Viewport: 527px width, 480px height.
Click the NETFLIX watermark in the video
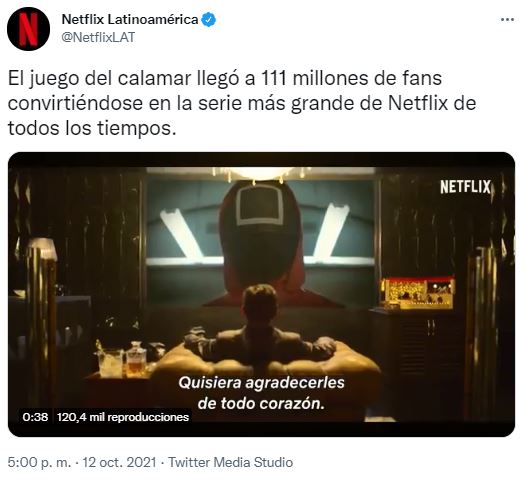pyautogui.click(x=465, y=187)
